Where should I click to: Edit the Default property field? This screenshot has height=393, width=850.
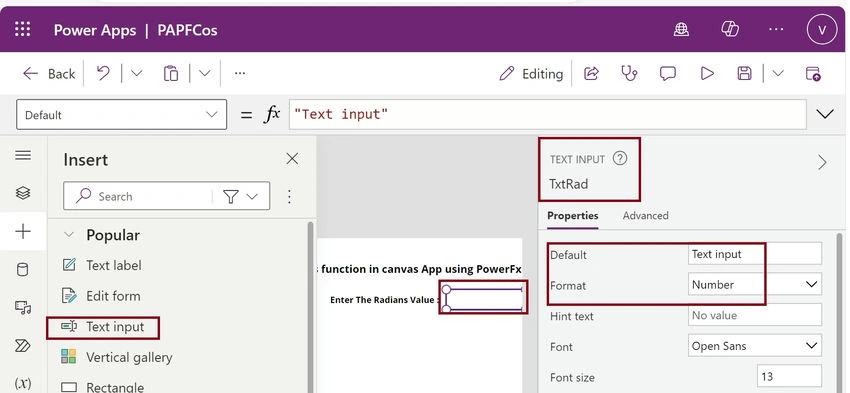[755, 254]
